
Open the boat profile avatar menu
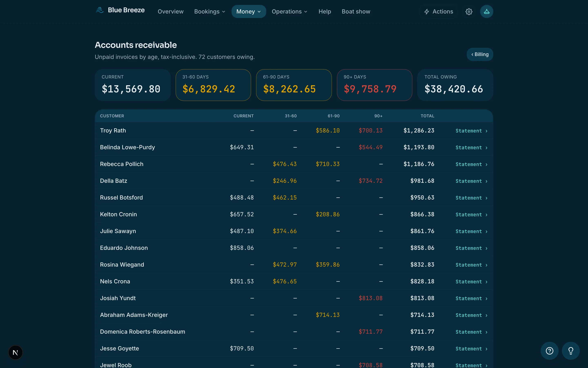[x=487, y=11]
